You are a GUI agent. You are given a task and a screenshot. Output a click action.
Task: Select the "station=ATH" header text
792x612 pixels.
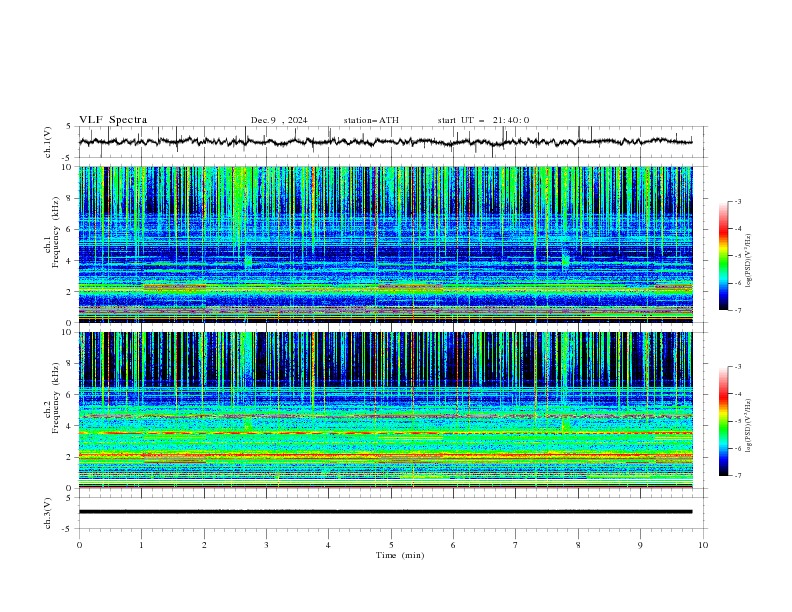tap(371, 120)
